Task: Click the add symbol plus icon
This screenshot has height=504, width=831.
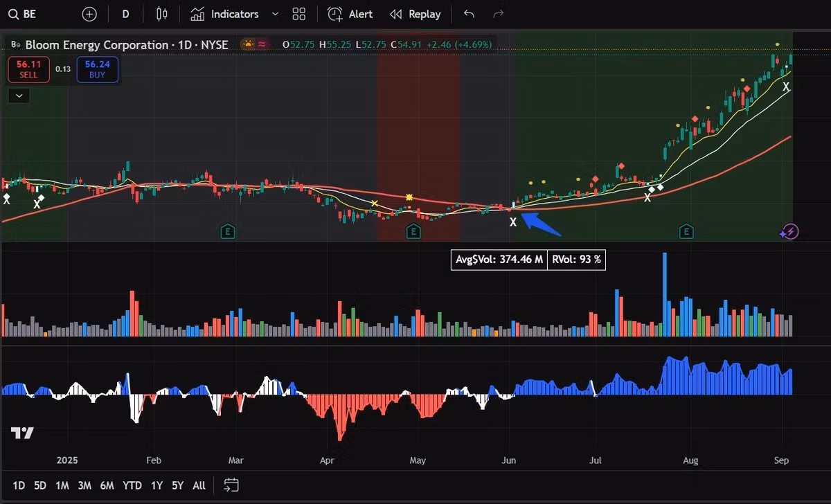Action: tap(89, 14)
